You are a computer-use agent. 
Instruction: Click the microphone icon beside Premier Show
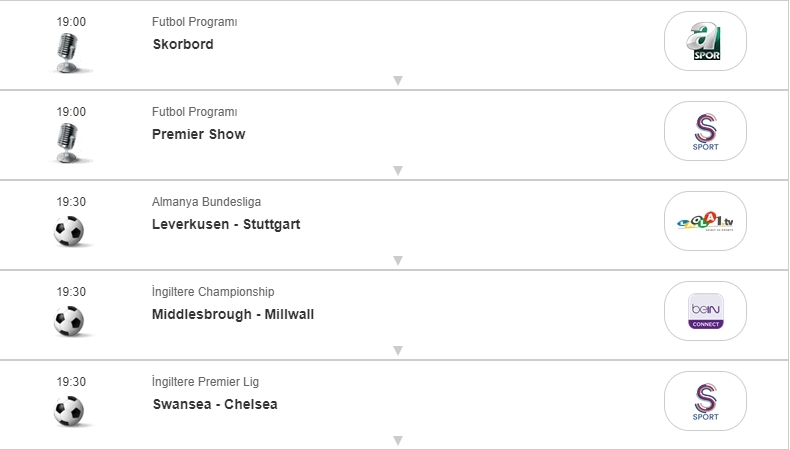point(69,142)
